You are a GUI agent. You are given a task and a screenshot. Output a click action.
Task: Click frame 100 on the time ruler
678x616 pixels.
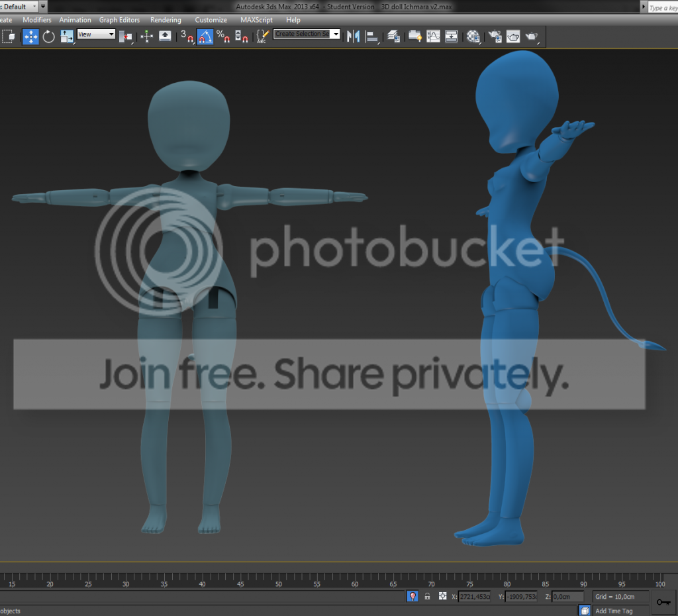pos(660,584)
